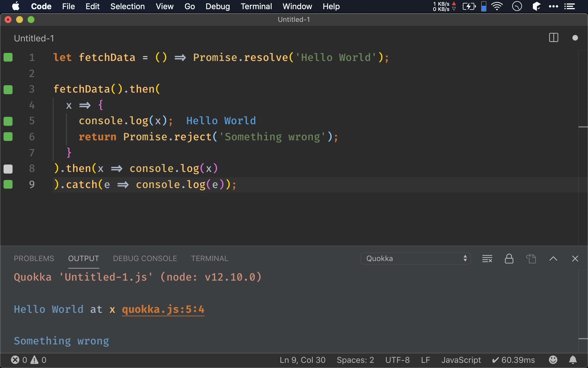Close the output panel with the X

point(575,259)
